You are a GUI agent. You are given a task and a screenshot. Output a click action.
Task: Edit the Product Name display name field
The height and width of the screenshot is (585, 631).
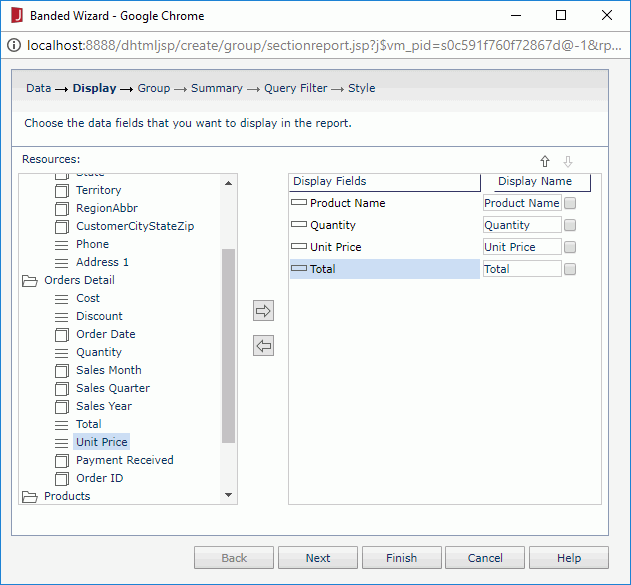point(522,203)
